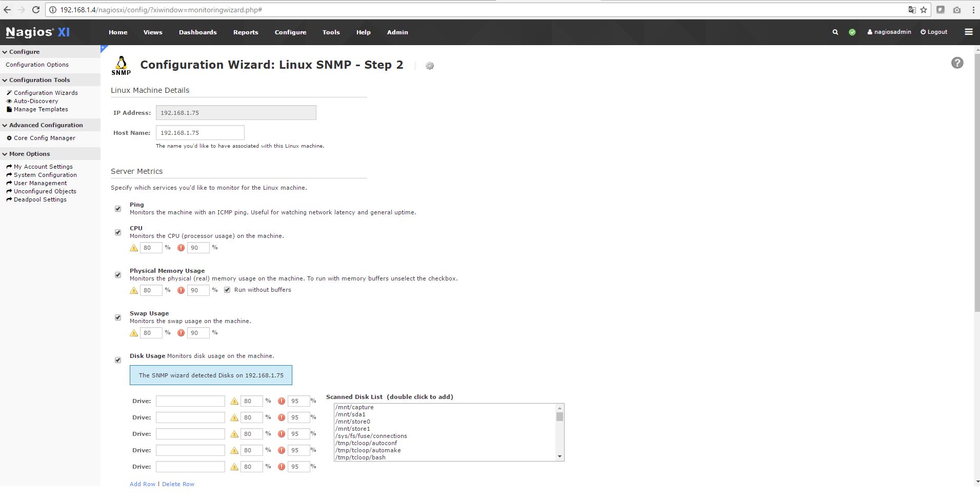Disable the Ping monitoring checkbox

click(x=118, y=208)
